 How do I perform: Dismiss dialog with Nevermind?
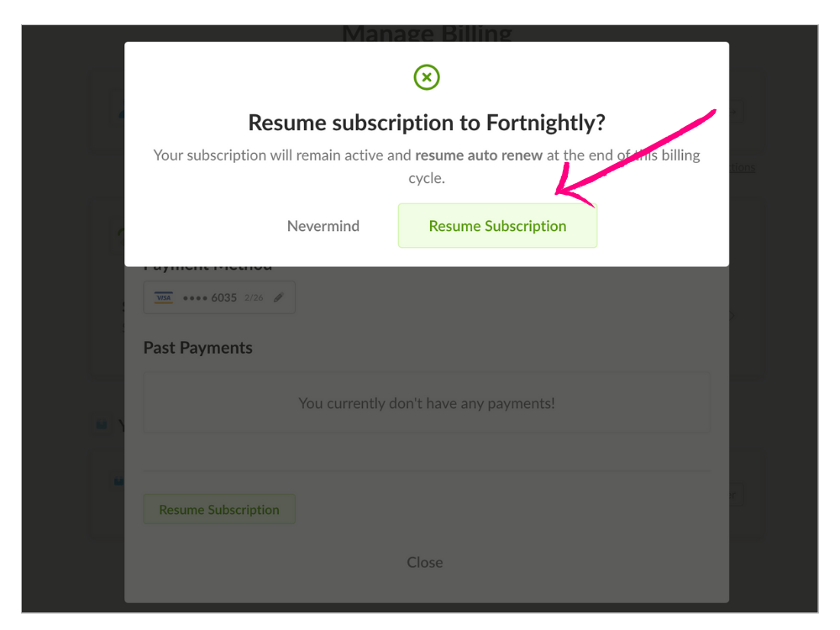pyautogui.click(x=323, y=226)
